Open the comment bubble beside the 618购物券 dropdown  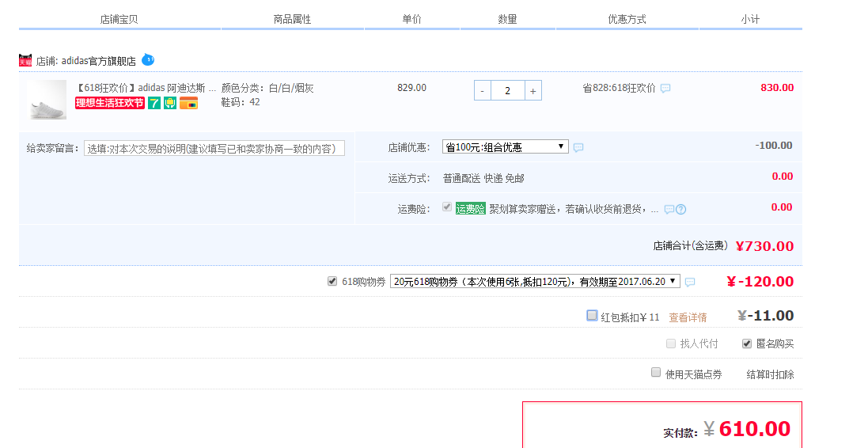coord(690,282)
